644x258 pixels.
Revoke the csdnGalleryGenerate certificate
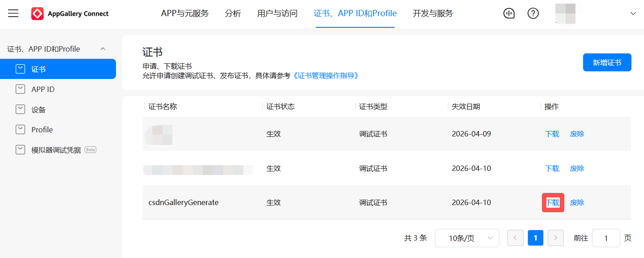(577, 202)
